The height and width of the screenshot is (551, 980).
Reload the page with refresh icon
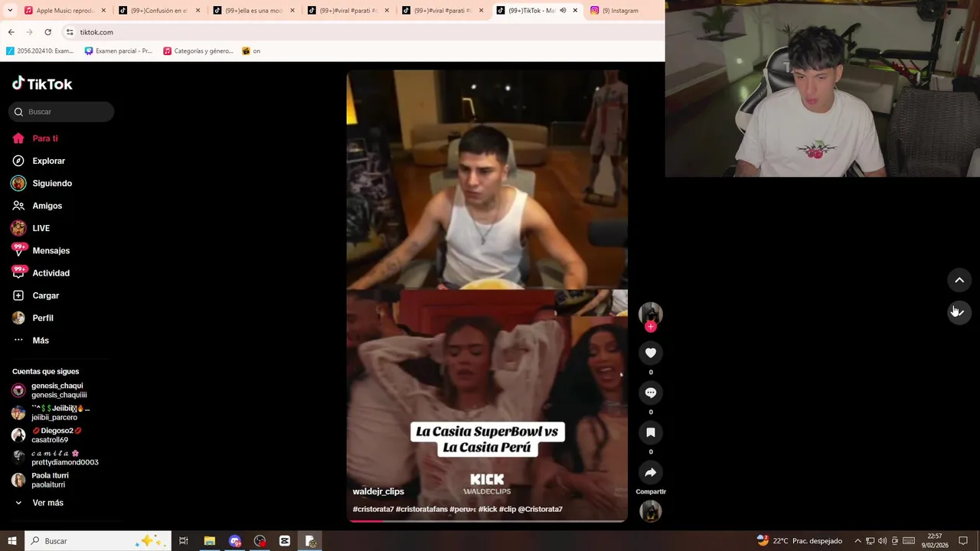tap(47, 32)
